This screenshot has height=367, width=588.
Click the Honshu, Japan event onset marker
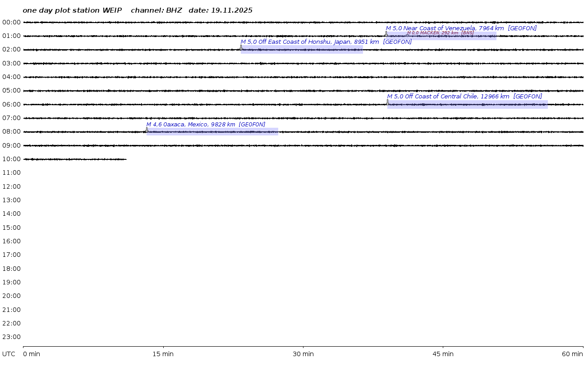(x=241, y=47)
